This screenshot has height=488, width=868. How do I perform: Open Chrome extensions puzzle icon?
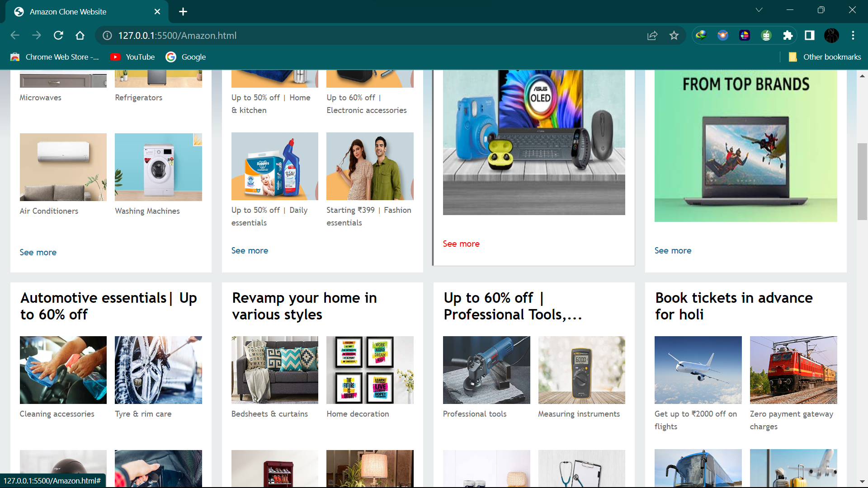pyautogui.click(x=788, y=35)
